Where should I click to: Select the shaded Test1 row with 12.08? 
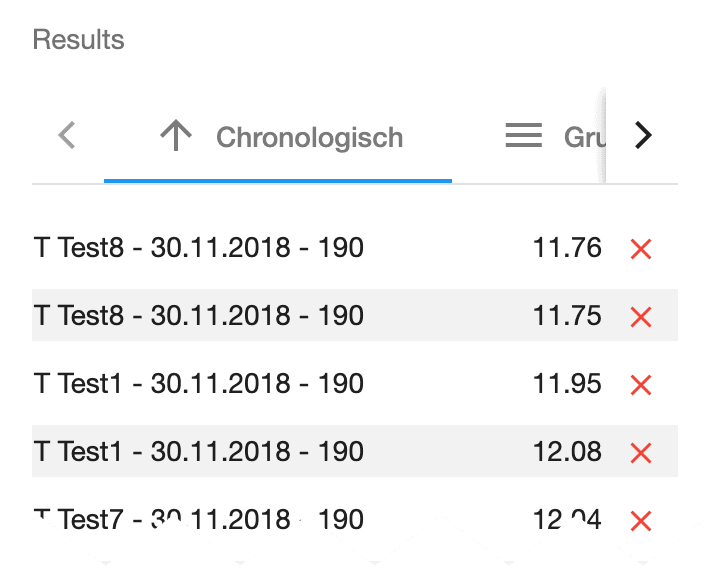tap(355, 451)
